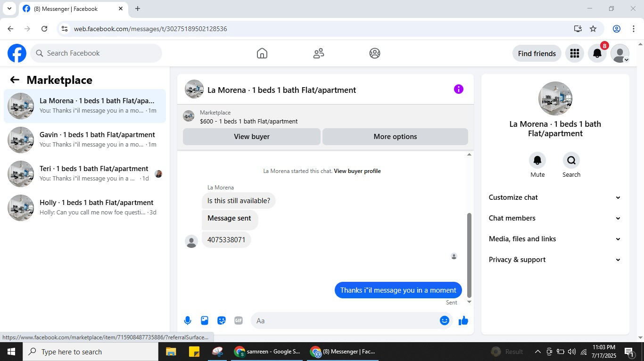The image size is (644, 361).
Task: Click the View buyer button
Action: click(252, 137)
